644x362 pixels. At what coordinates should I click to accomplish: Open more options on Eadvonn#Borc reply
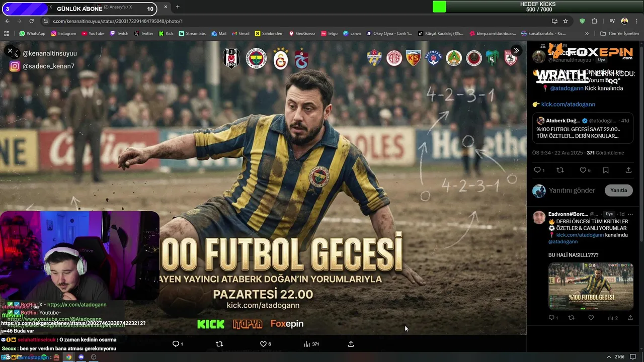(630, 214)
